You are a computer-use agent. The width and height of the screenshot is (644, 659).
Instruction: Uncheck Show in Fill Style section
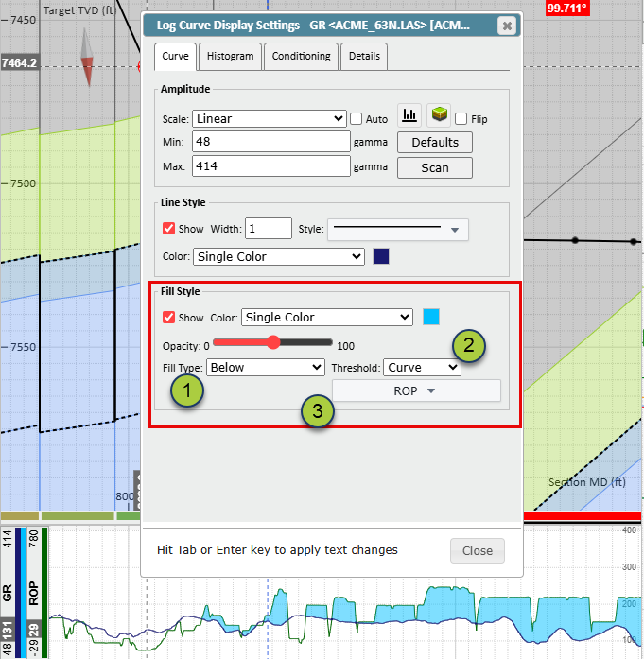[168, 318]
